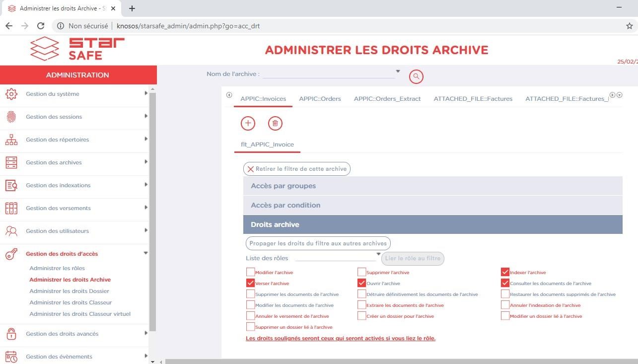Click the key icon for Gestion des droits d'accès

click(x=11, y=254)
